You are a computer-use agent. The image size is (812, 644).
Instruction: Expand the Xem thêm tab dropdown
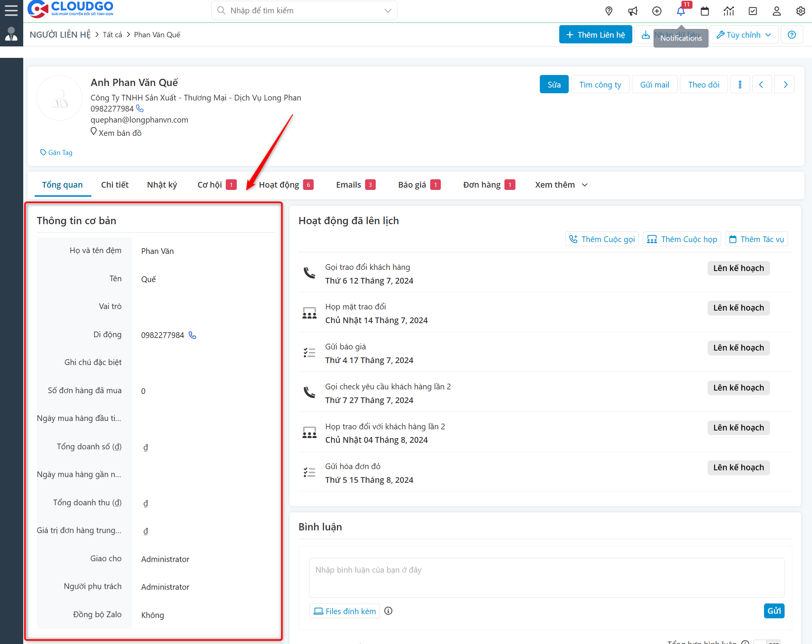585,185
